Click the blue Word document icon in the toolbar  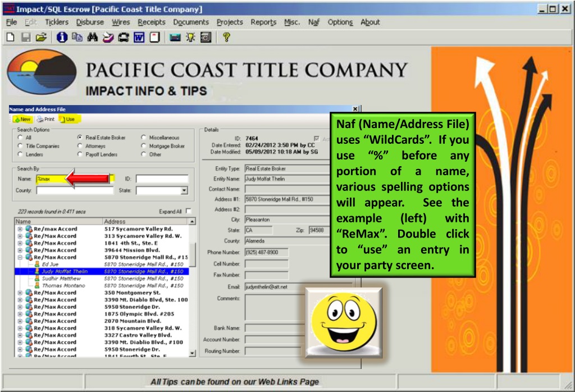(139, 37)
